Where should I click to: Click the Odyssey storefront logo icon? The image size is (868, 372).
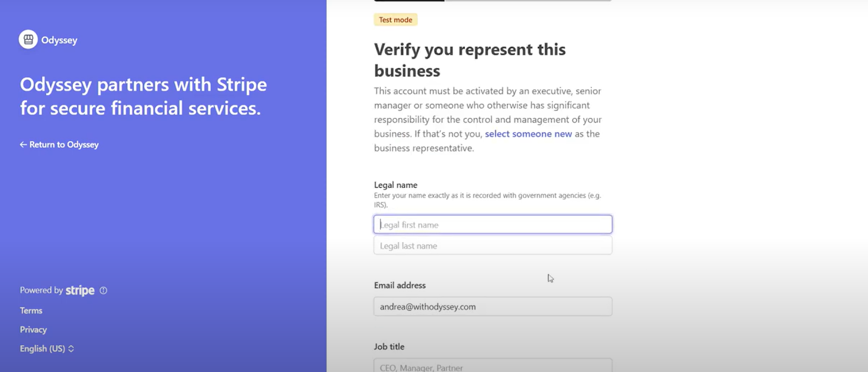28,40
